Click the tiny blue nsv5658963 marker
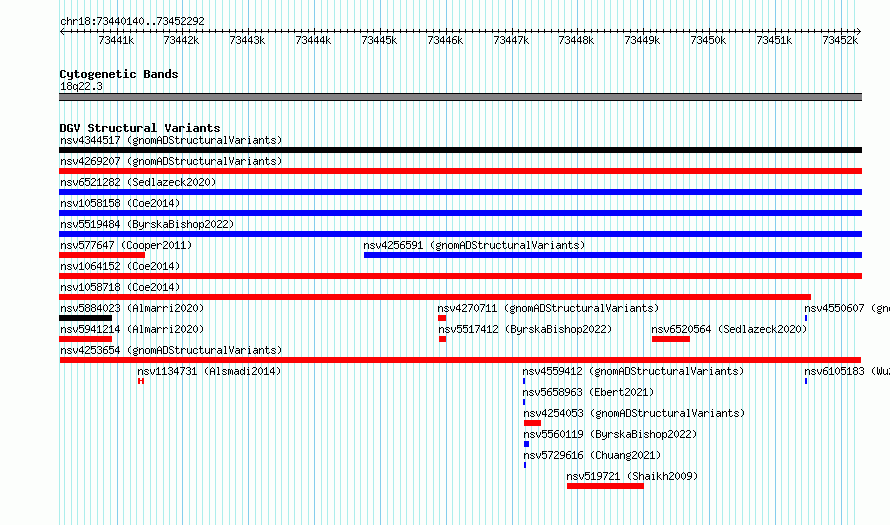The image size is (890, 525). (x=524, y=402)
